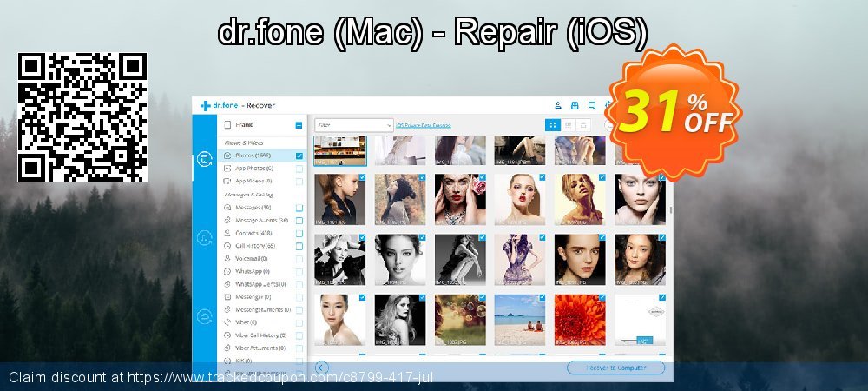Uncheck the beach photo checkbox
The width and height of the screenshot is (868, 391).
click(x=542, y=297)
